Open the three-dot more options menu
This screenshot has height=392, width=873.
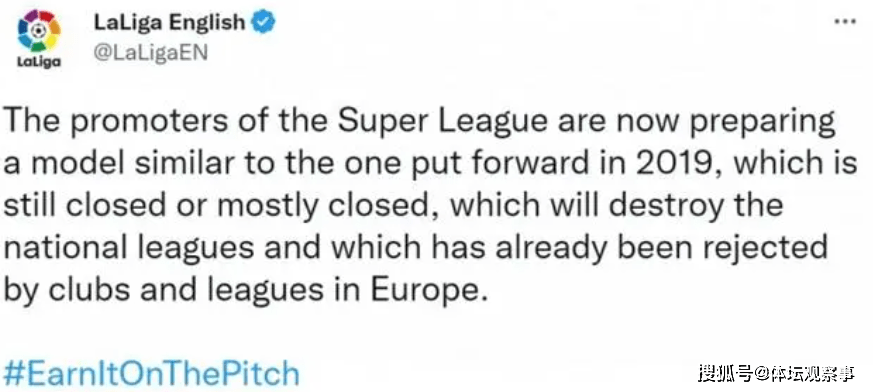pos(845,22)
